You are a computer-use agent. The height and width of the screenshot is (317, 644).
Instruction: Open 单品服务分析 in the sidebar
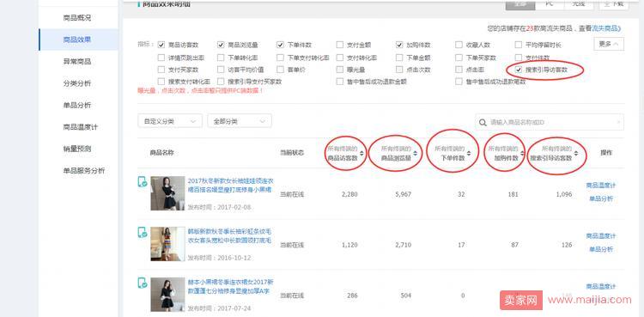[84, 171]
